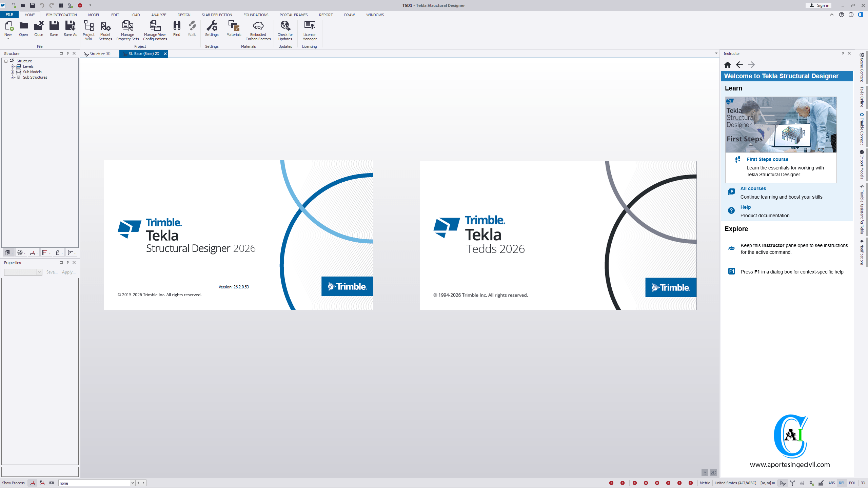Open Manage View Configurations
Viewport: 868px width, 488px height.
[155, 30]
